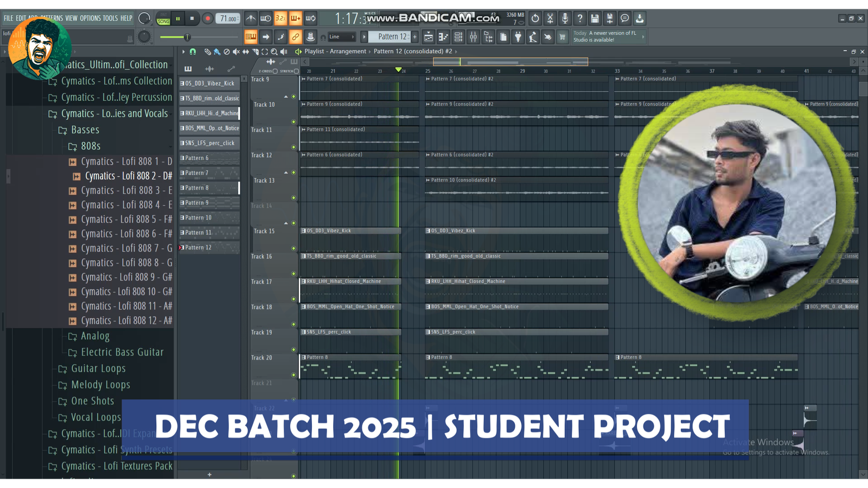The image size is (868, 488).
Task: Toggle the playlist magnet snap icon
Action: (x=193, y=52)
